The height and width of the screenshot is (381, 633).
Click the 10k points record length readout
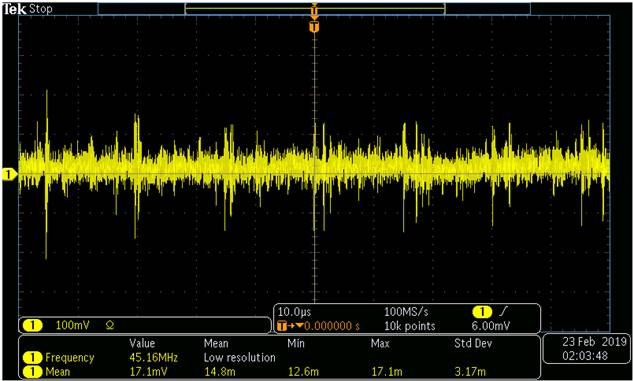click(410, 326)
